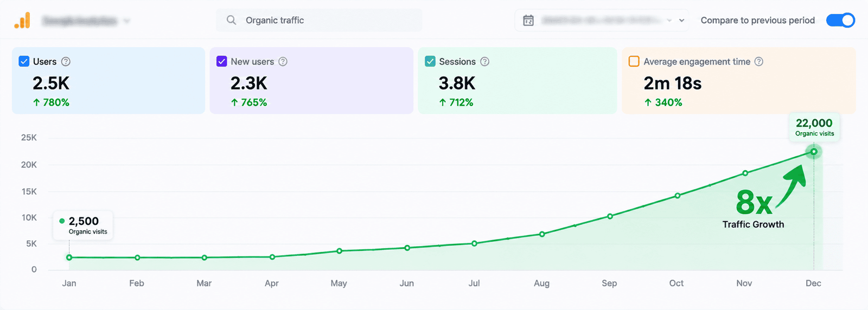Click the Users 780% change value

(52, 102)
